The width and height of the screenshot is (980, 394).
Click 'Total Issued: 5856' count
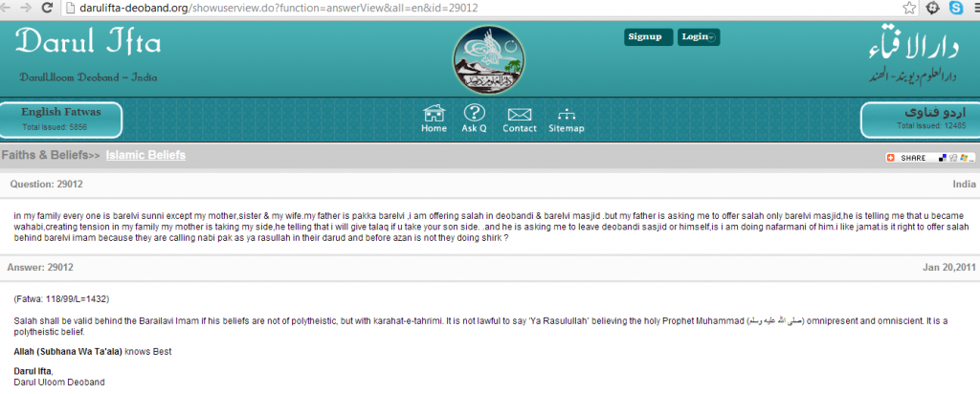coord(55,127)
